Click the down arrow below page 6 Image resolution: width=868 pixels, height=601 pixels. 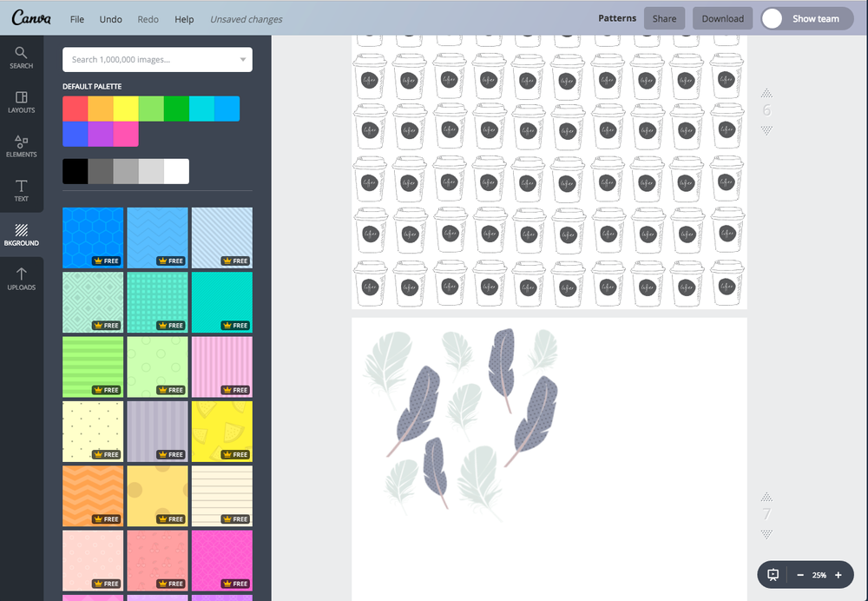point(766,129)
